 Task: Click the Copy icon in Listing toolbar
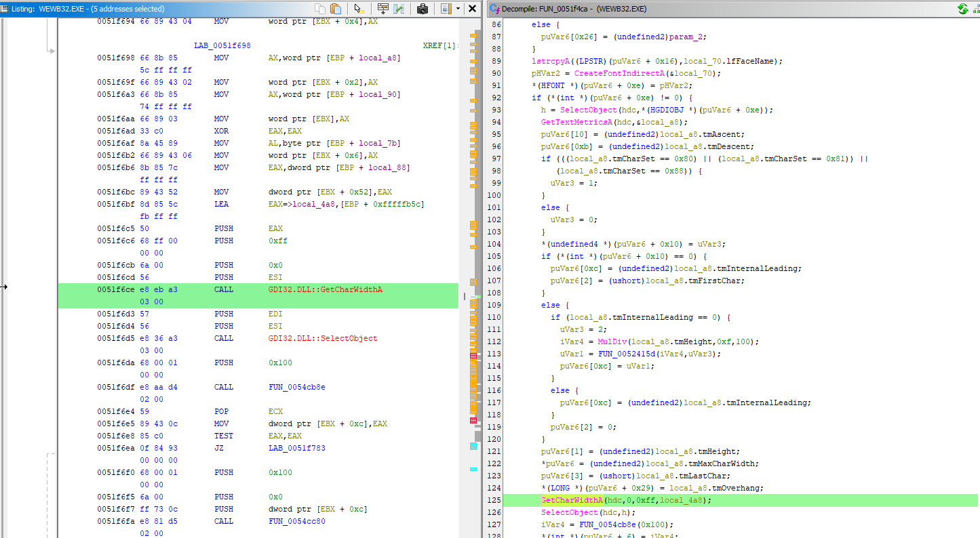320,9
